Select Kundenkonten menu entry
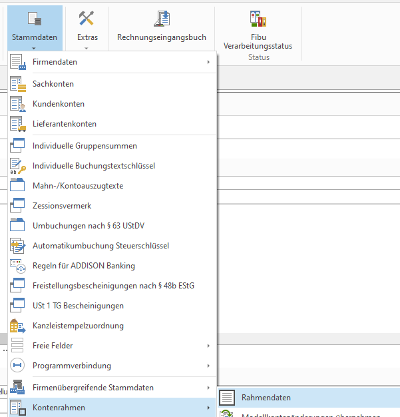The image size is (400, 417). 112,104
